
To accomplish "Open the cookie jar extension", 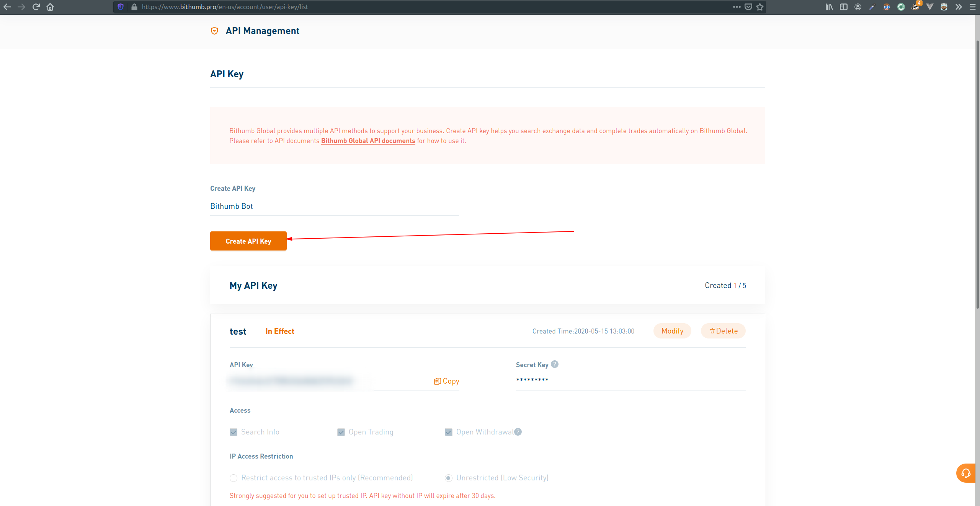I will coord(944,7).
